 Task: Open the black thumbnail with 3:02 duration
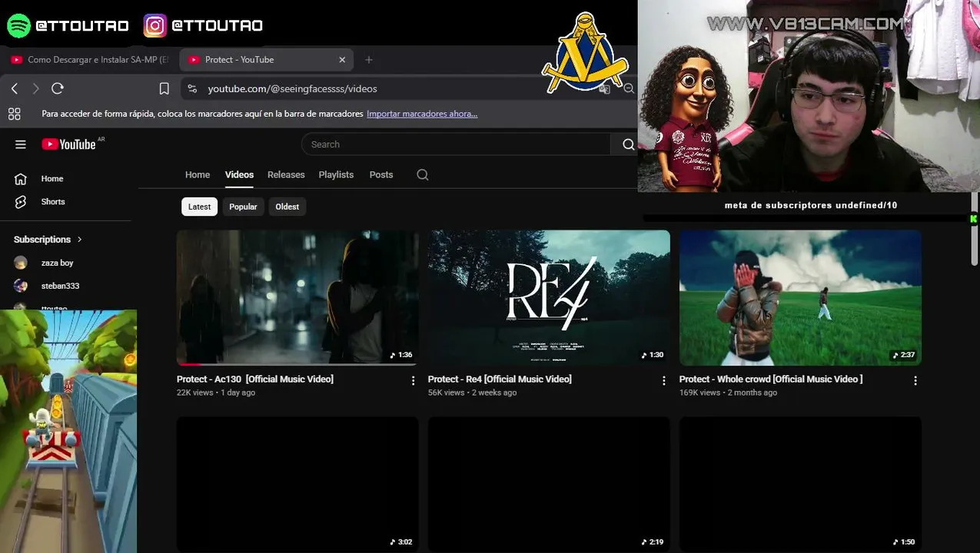pos(297,484)
